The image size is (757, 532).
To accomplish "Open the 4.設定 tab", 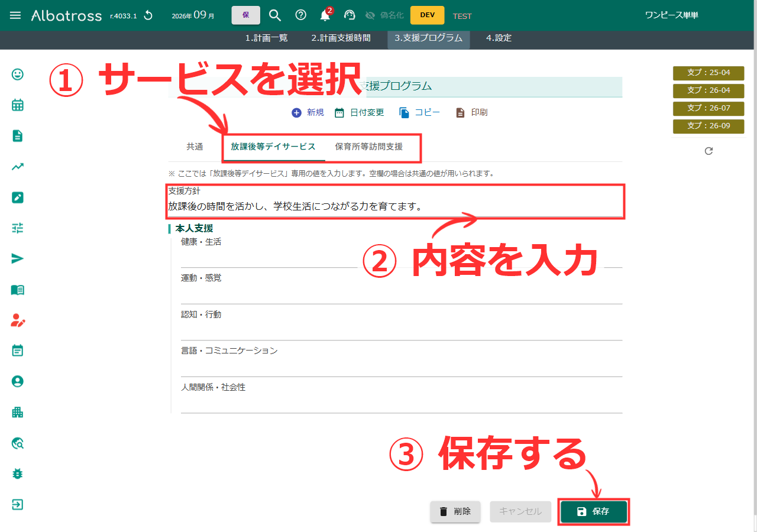I will coord(499,38).
